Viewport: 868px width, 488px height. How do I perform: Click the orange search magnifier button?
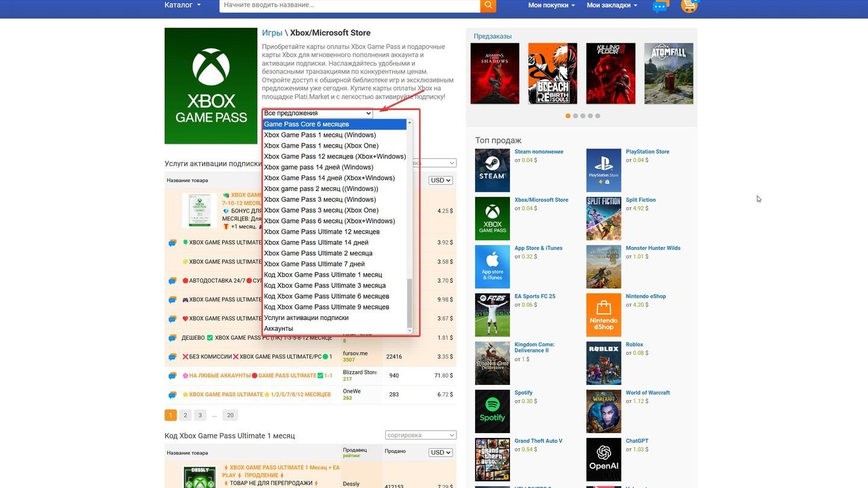488,5
